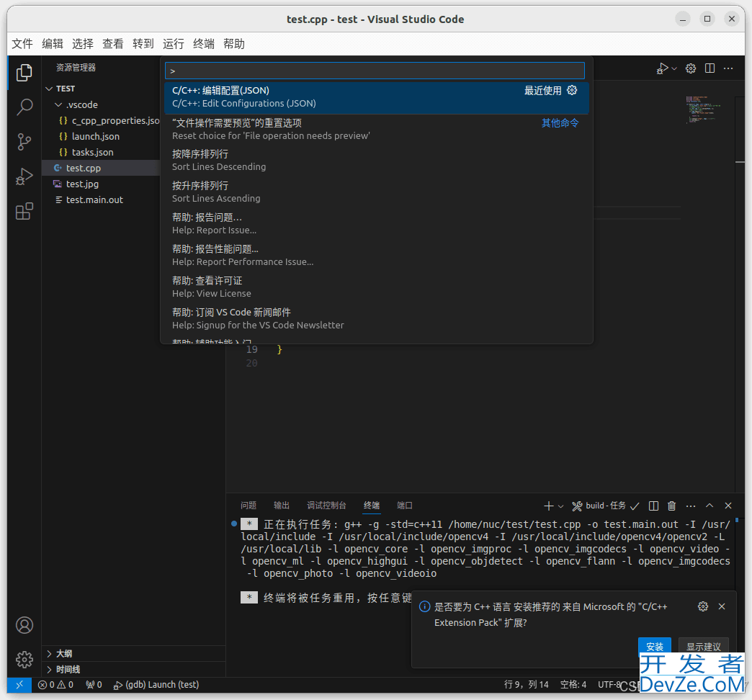Switch to the 终端 panel tab
The width and height of the screenshot is (752, 700).
[372, 506]
